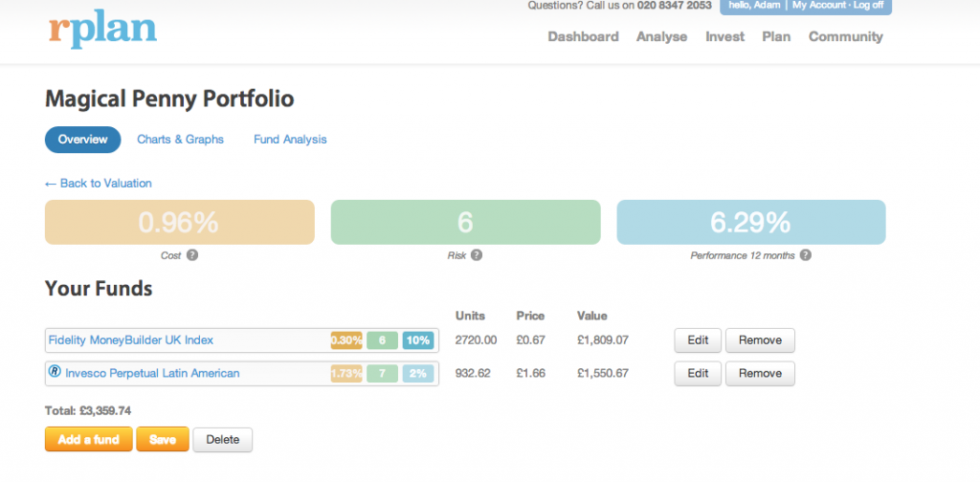The height and width of the screenshot is (482, 980).
Task: Click Invesco's risk 7 badge
Action: point(383,373)
